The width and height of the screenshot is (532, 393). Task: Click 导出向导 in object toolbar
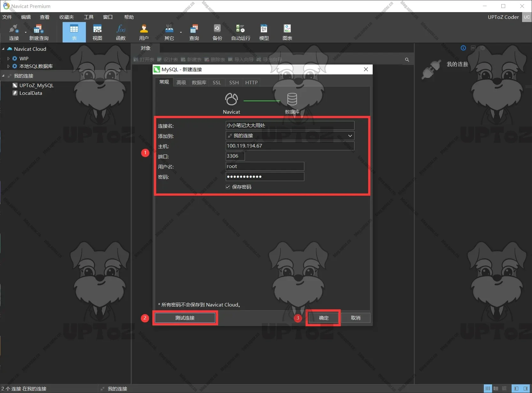coord(269,60)
